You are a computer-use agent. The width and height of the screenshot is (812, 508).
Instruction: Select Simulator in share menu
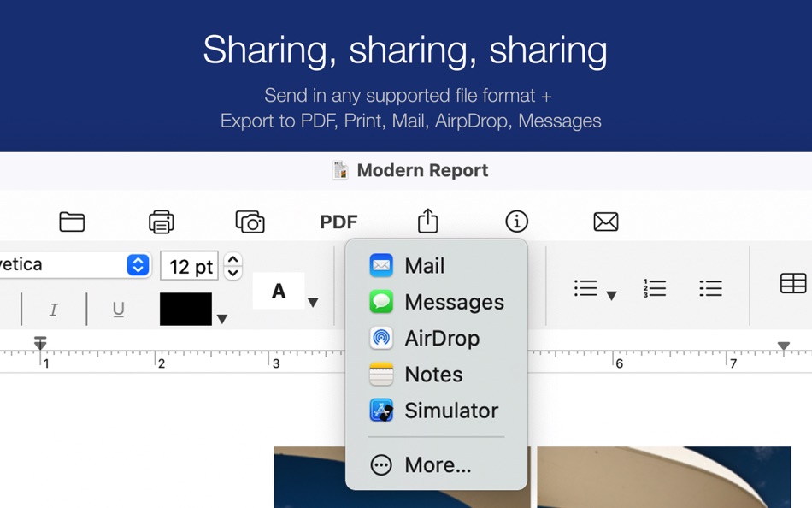coord(436,411)
